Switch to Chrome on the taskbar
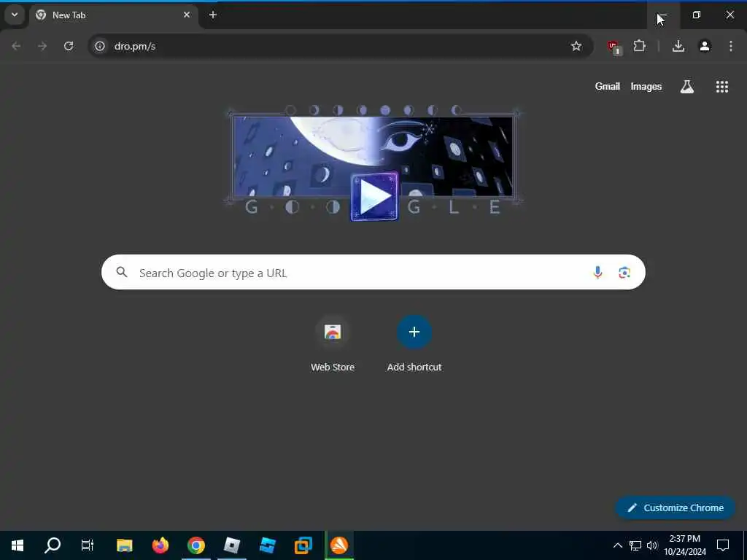The height and width of the screenshot is (560, 747). point(196,545)
